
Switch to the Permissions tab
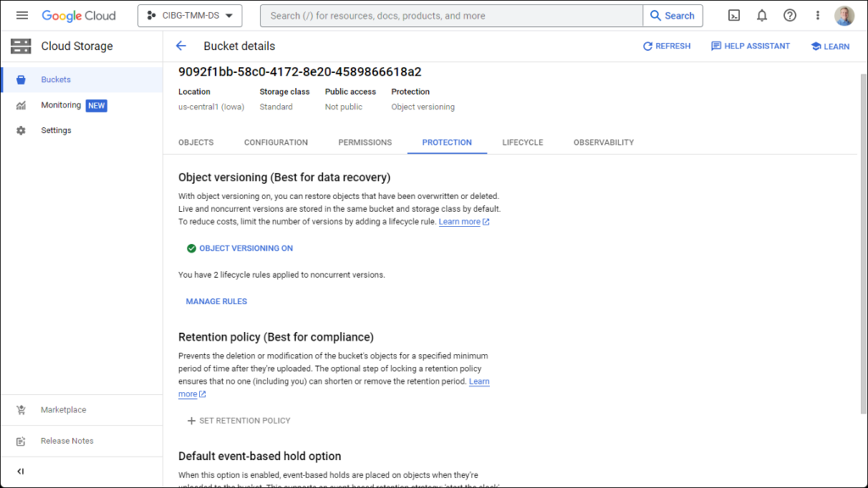point(364,142)
